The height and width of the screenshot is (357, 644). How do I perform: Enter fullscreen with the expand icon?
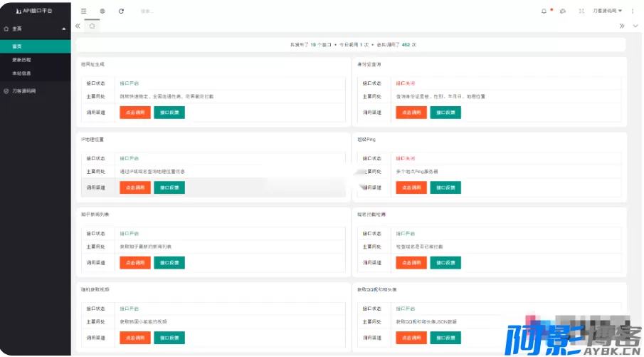(x=581, y=11)
